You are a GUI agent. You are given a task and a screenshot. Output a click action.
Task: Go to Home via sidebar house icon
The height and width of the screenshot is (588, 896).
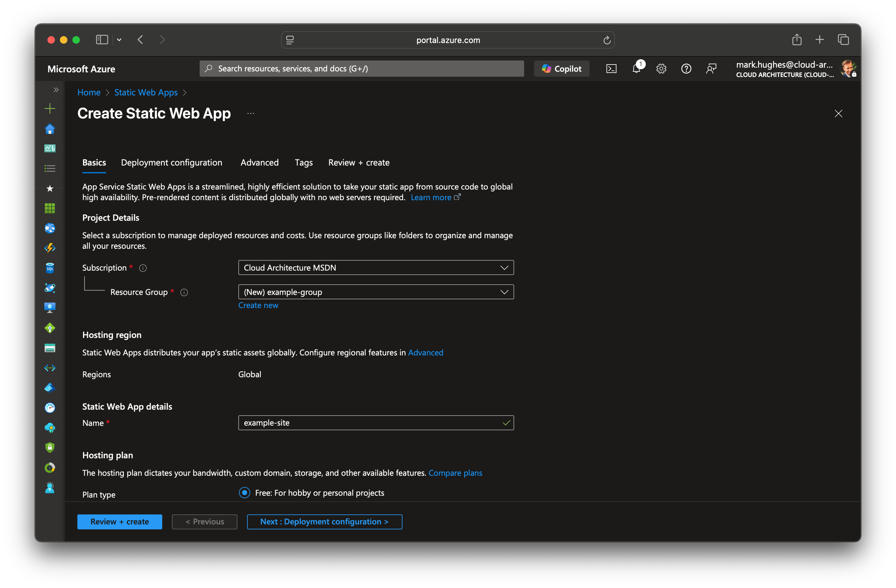50,129
